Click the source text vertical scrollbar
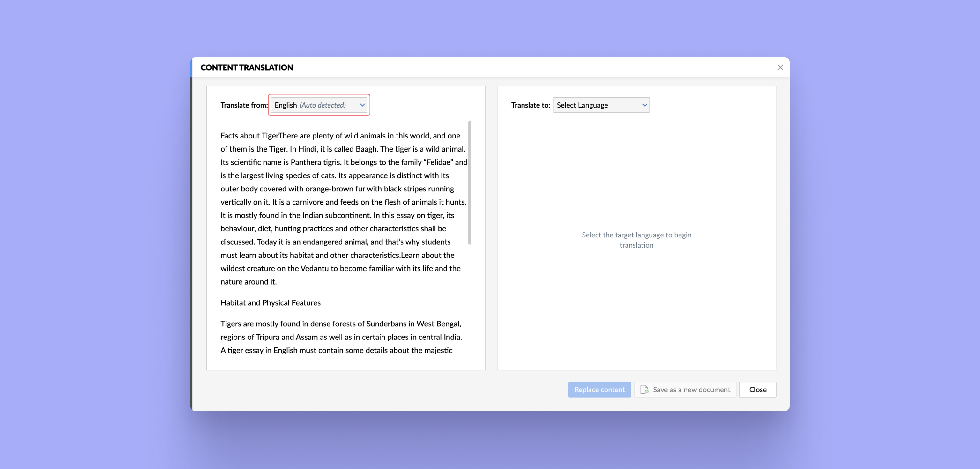The height and width of the screenshot is (469, 980). pos(470,182)
